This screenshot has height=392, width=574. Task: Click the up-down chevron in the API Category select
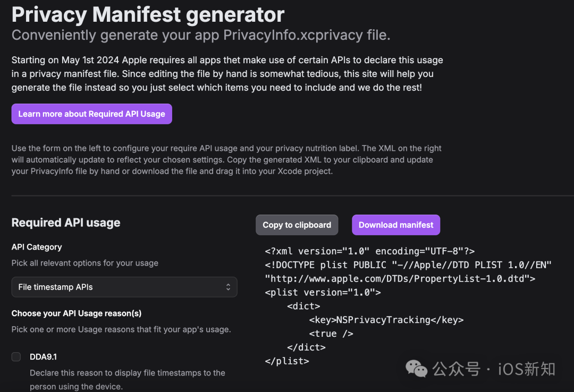coord(228,287)
